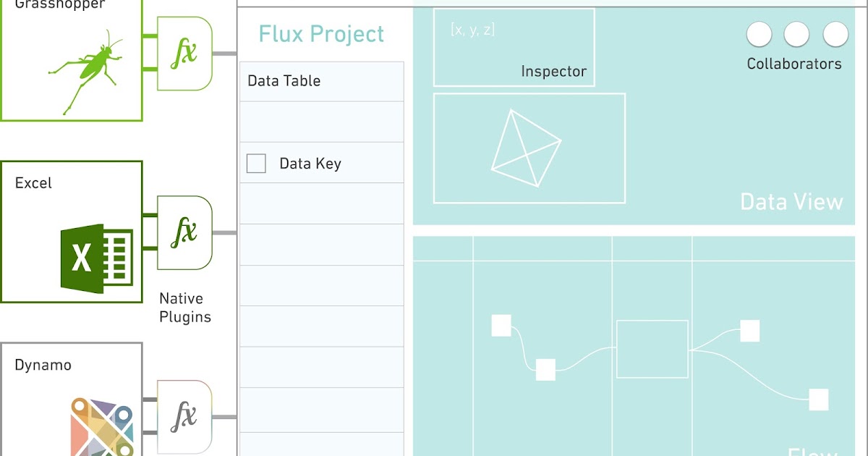Click the Flux Project title

[322, 34]
